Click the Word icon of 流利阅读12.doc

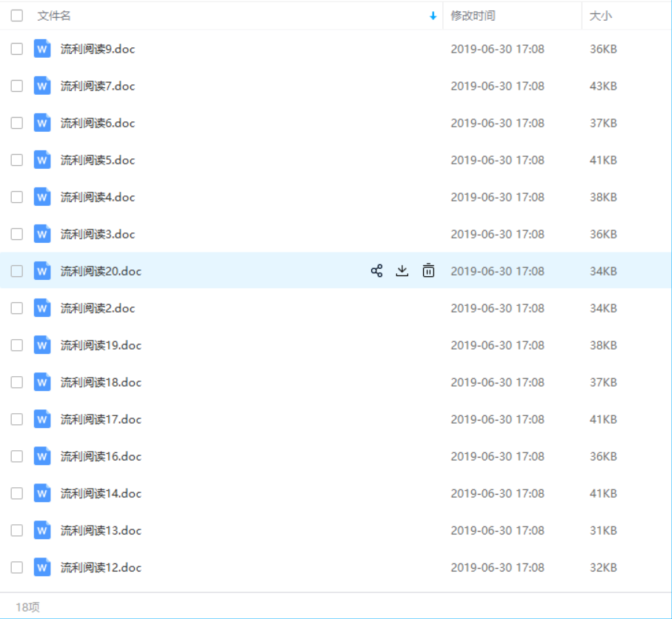tap(42, 568)
